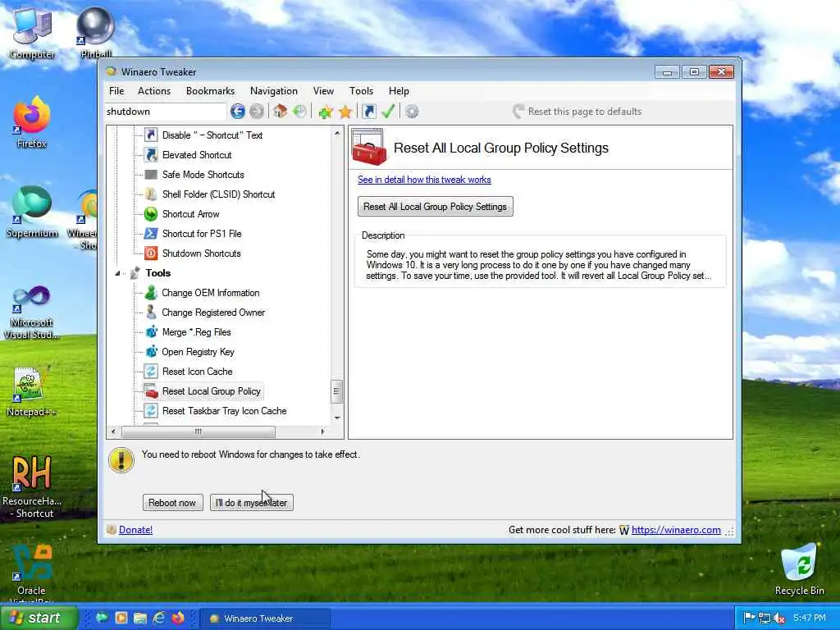840x630 pixels.
Task: Open bookmarks with the orange star icon
Action: tap(345, 112)
